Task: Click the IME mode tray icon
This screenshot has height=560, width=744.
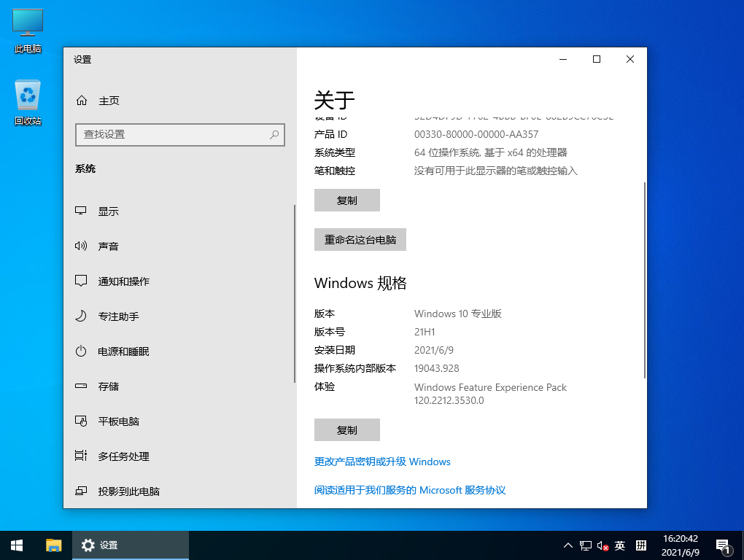Action: pos(641,545)
